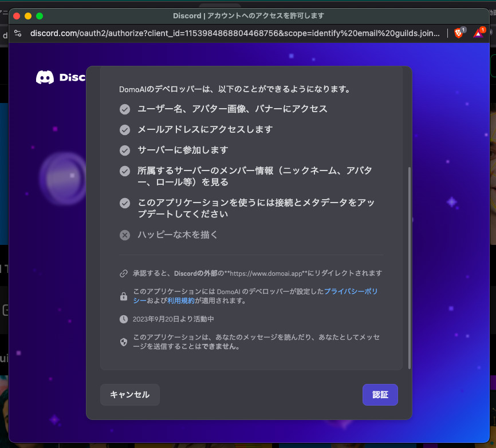Click the check icon beside サーバーに参加します

click(125, 150)
